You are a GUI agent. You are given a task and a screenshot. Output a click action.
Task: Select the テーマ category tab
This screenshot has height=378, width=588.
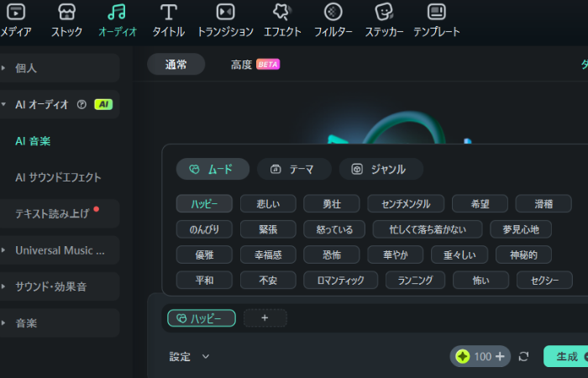click(294, 169)
